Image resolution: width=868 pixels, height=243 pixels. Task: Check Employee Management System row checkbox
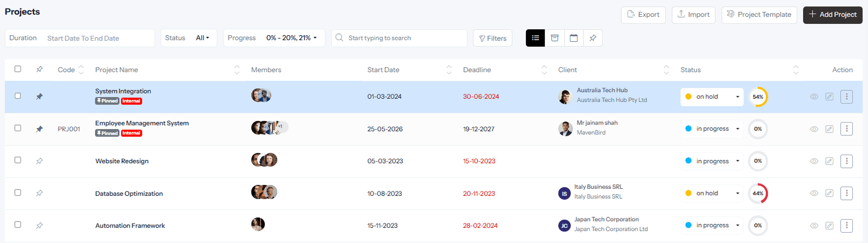click(18, 128)
